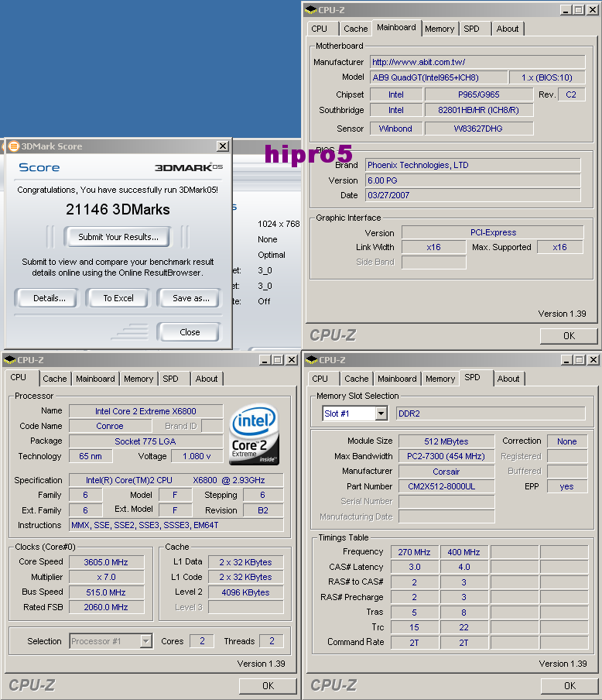The height and width of the screenshot is (700, 602).
Task: Click the PC2-7300 max bandwidth value
Action: point(446,456)
